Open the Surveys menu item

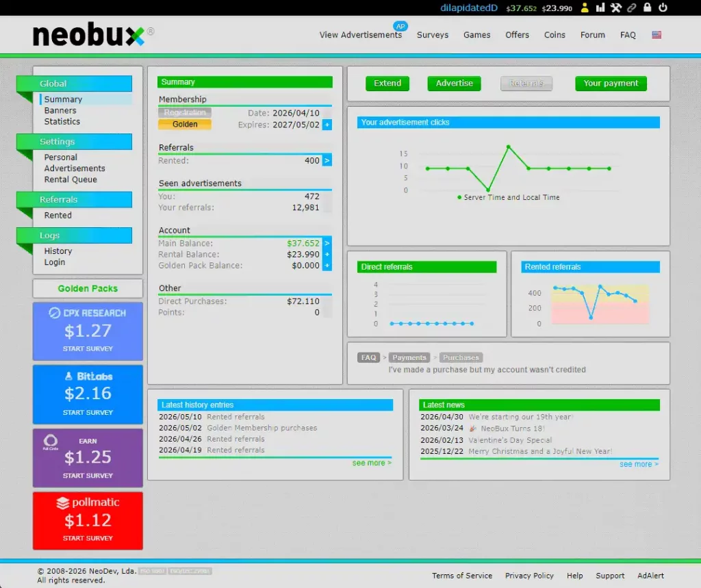coord(433,35)
